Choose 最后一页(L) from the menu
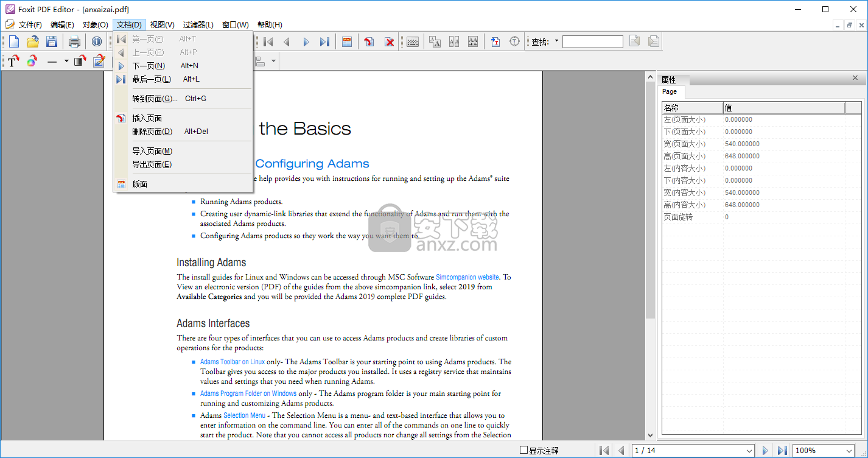 click(x=183, y=79)
